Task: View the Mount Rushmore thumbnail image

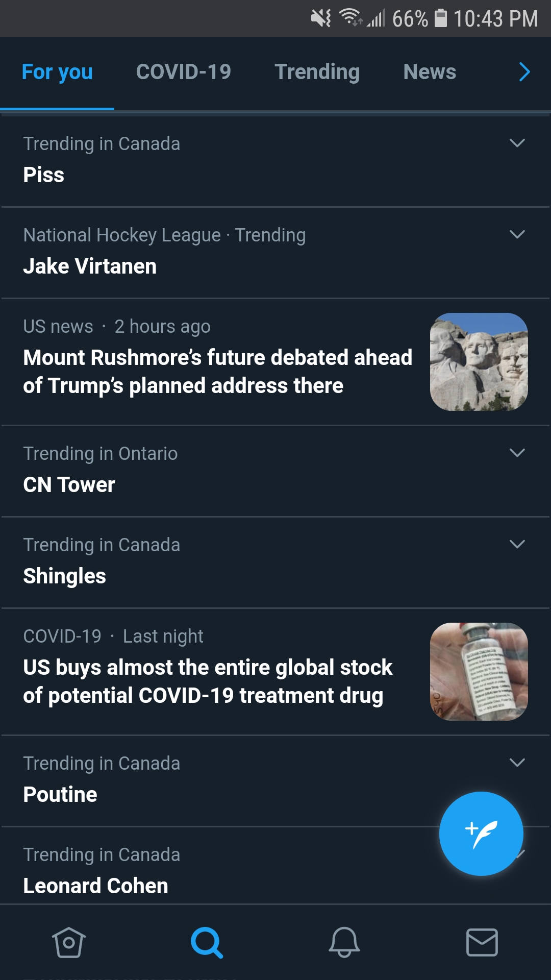Action: pyautogui.click(x=479, y=362)
